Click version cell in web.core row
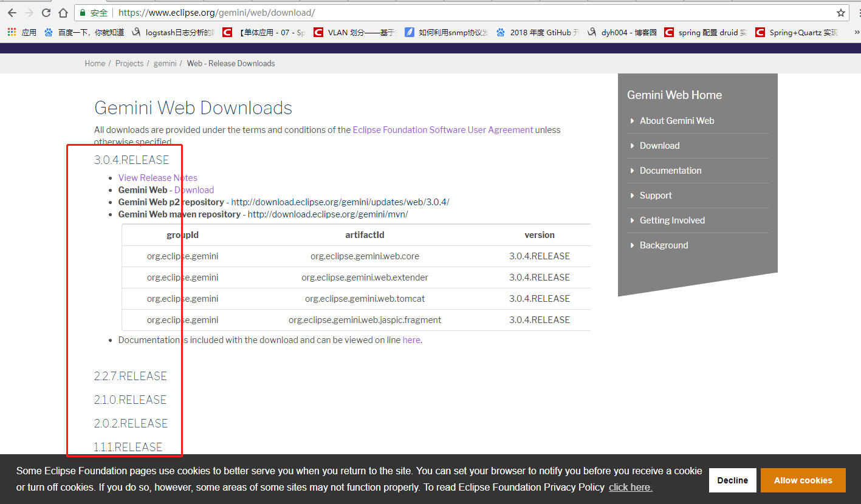The height and width of the screenshot is (504, 861). pyautogui.click(x=540, y=256)
